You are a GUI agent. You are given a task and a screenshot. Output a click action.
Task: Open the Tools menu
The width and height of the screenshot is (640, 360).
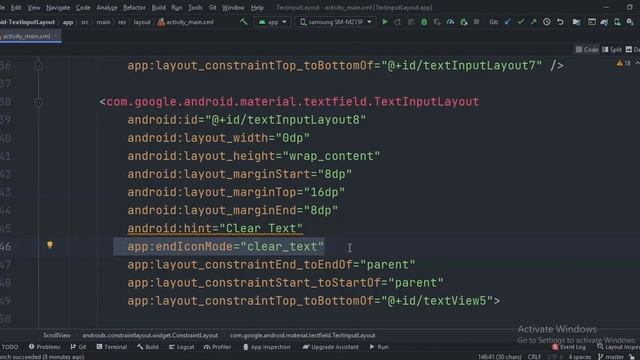click(x=195, y=7)
